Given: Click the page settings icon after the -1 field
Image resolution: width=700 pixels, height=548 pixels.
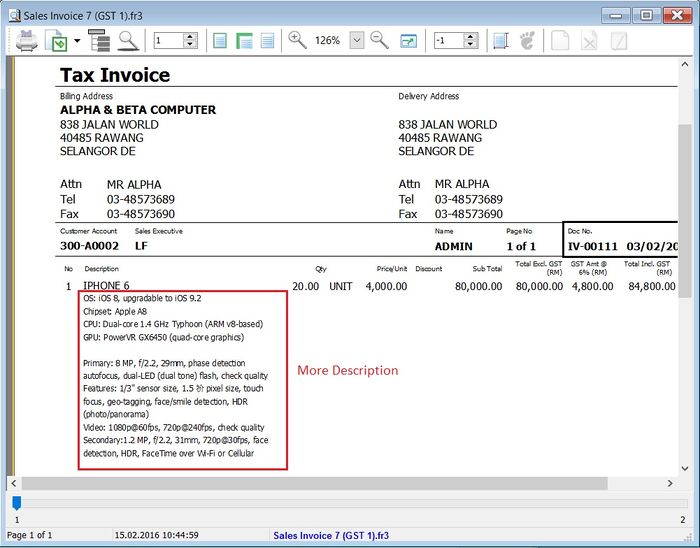Looking at the screenshot, I should coord(500,41).
